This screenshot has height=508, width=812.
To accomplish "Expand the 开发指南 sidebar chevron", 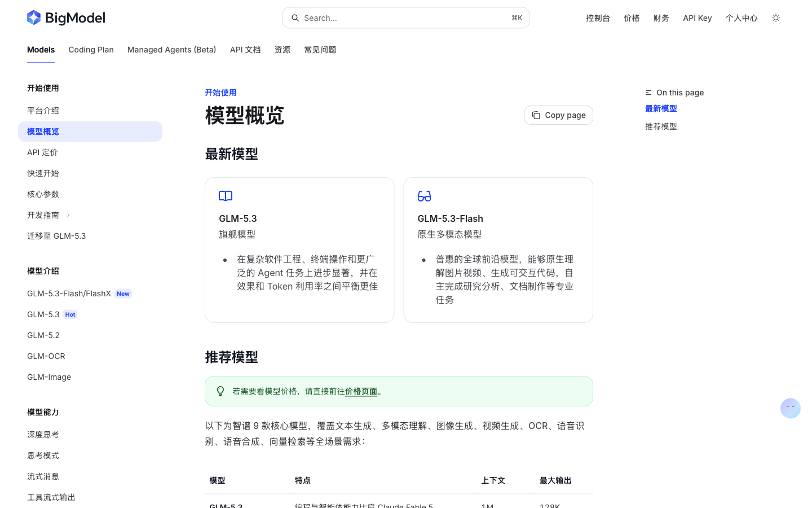I will (68, 215).
